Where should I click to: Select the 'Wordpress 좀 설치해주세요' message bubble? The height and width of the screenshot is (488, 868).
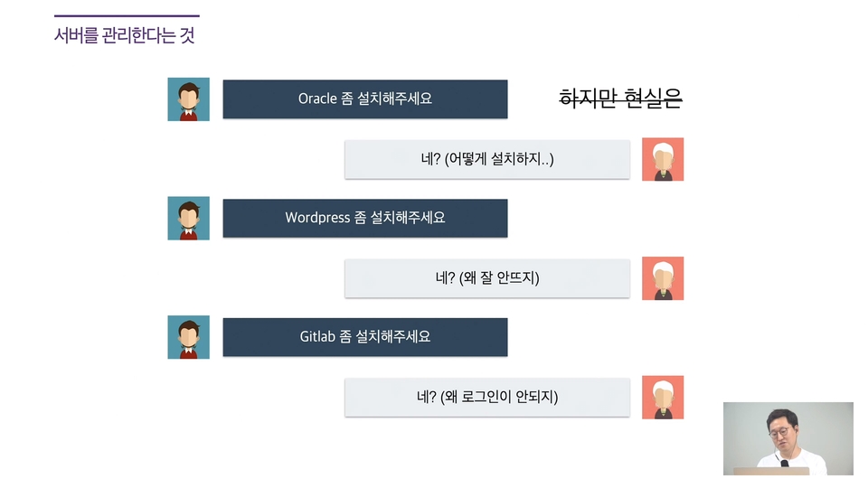[x=365, y=218]
